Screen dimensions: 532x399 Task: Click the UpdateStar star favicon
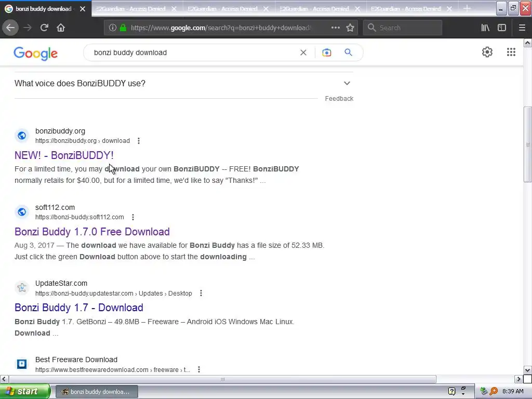tap(22, 288)
